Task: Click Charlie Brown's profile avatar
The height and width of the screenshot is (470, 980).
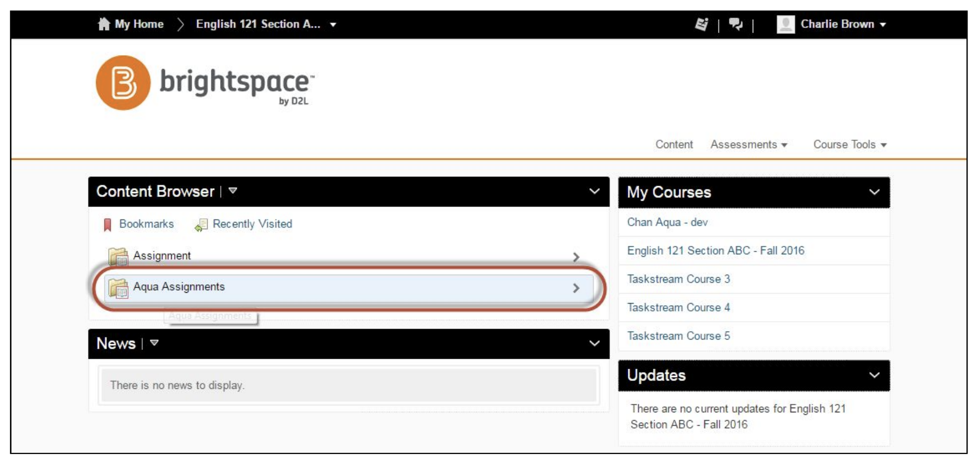Action: (x=785, y=24)
